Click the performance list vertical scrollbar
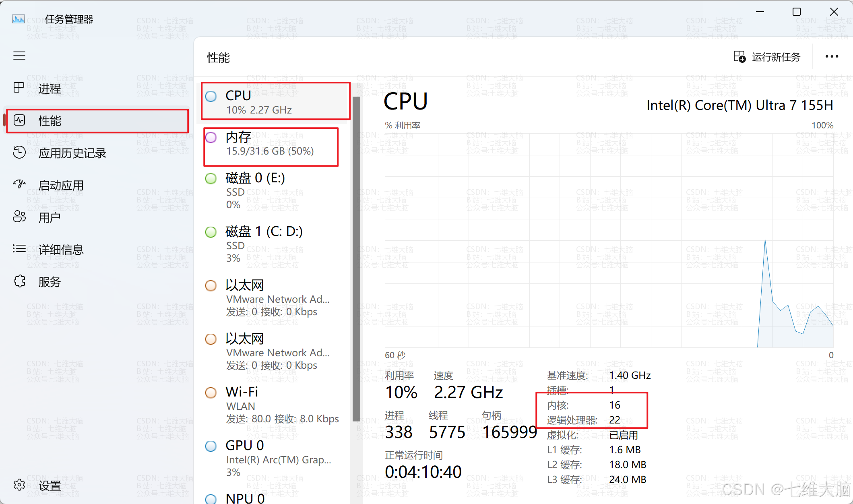This screenshot has width=853, height=504. (356, 258)
